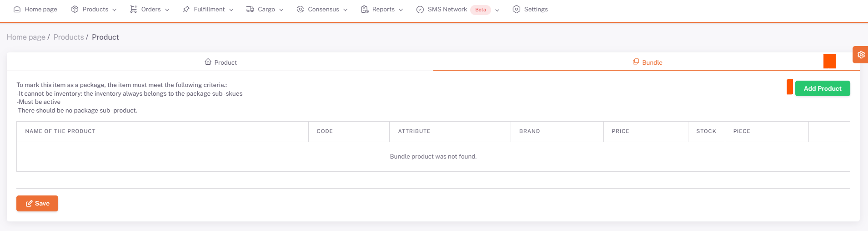
Task: Expand the Orders dropdown chevron
Action: pos(167,10)
